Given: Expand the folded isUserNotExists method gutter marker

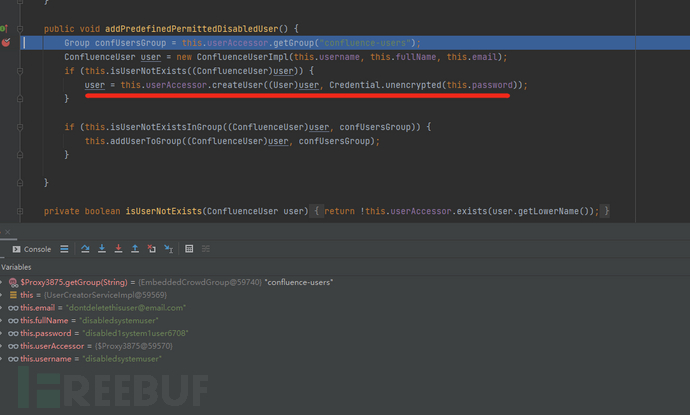Looking at the screenshot, I should (x=20, y=211).
